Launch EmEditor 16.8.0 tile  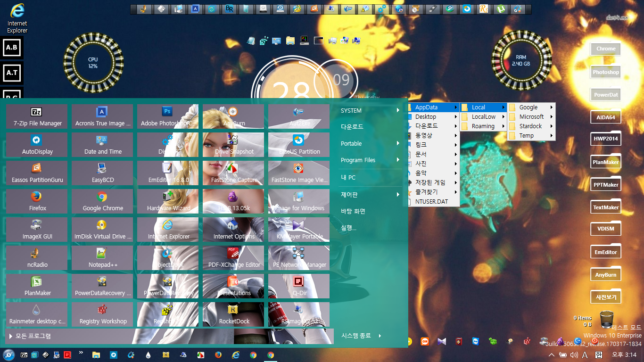coord(168,173)
